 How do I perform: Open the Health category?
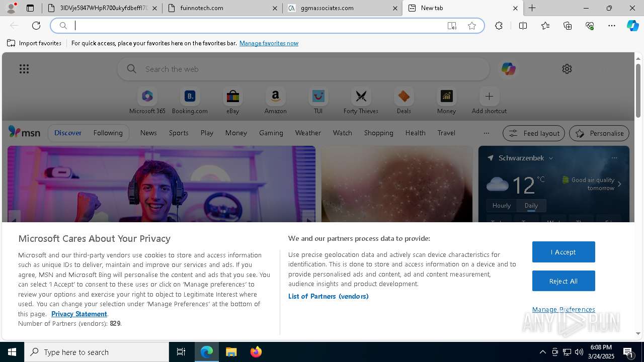coord(415,133)
